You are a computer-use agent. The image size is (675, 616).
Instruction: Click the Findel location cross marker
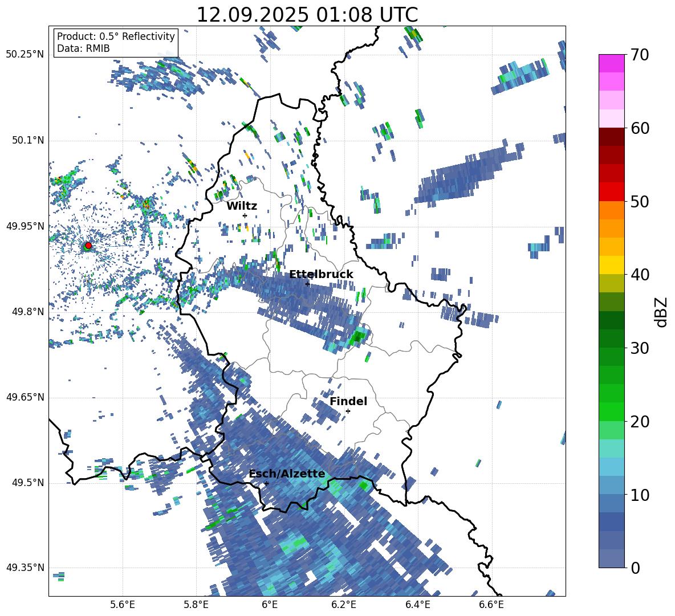(x=348, y=411)
